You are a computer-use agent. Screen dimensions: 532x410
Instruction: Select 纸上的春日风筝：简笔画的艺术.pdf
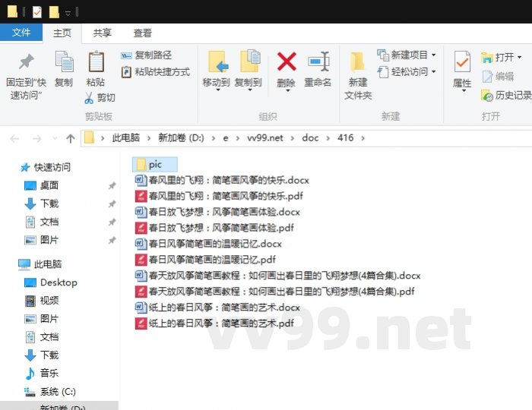(x=214, y=323)
